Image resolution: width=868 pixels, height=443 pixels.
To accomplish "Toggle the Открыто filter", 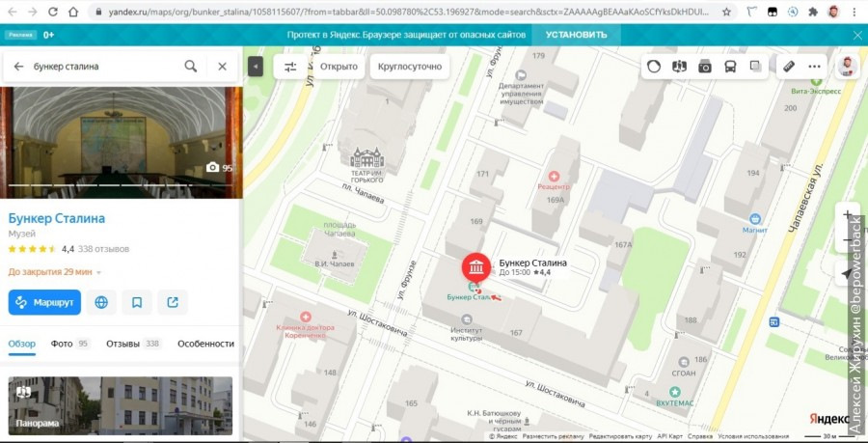I will point(339,67).
